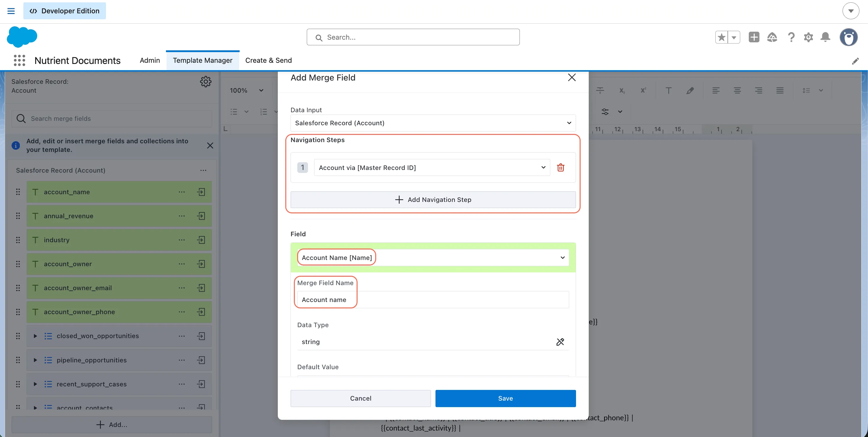
Task: Focus the Search merge fields box
Action: (112, 119)
